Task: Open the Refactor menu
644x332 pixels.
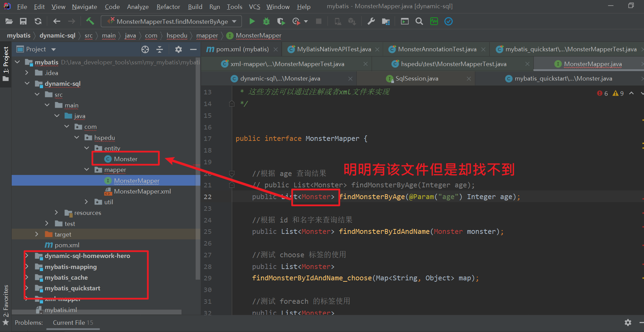Action: [168, 7]
